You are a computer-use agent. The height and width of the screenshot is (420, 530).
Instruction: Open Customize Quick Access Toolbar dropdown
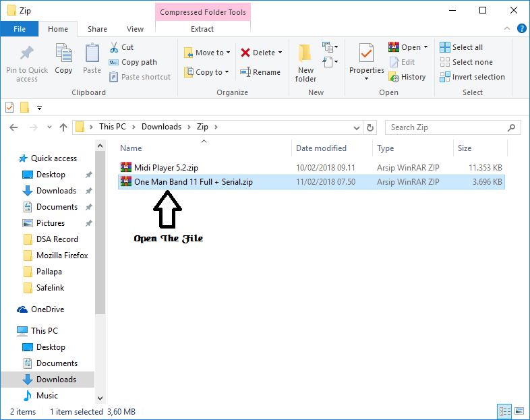pos(39,108)
